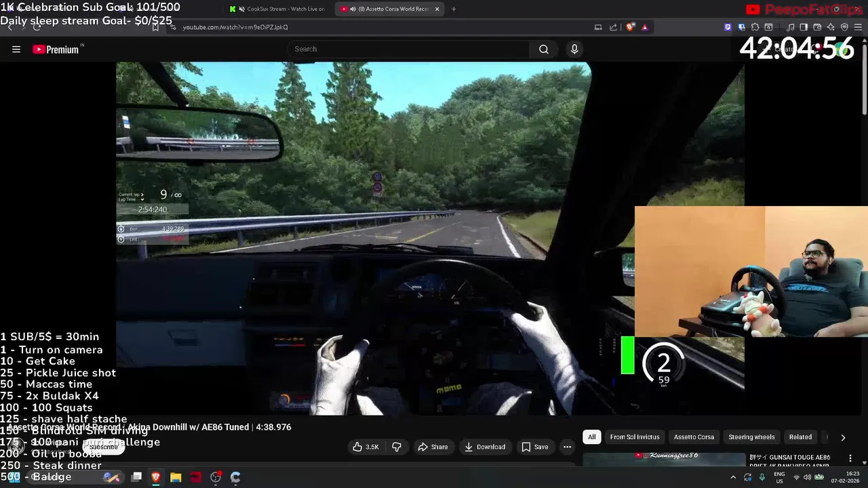Screen dimensions: 868x488
Task: Open the Brave Wallet icon
Action: coord(817,27)
